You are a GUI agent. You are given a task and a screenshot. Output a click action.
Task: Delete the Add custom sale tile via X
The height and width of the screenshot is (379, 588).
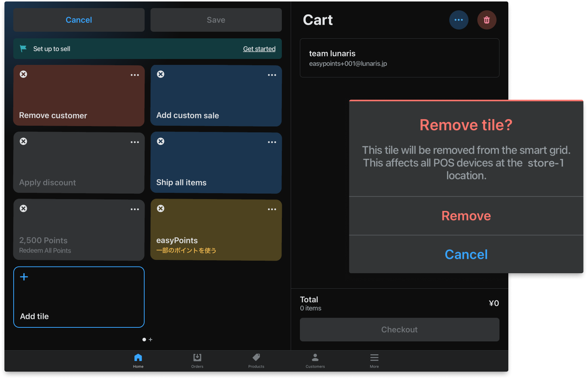tap(160, 74)
